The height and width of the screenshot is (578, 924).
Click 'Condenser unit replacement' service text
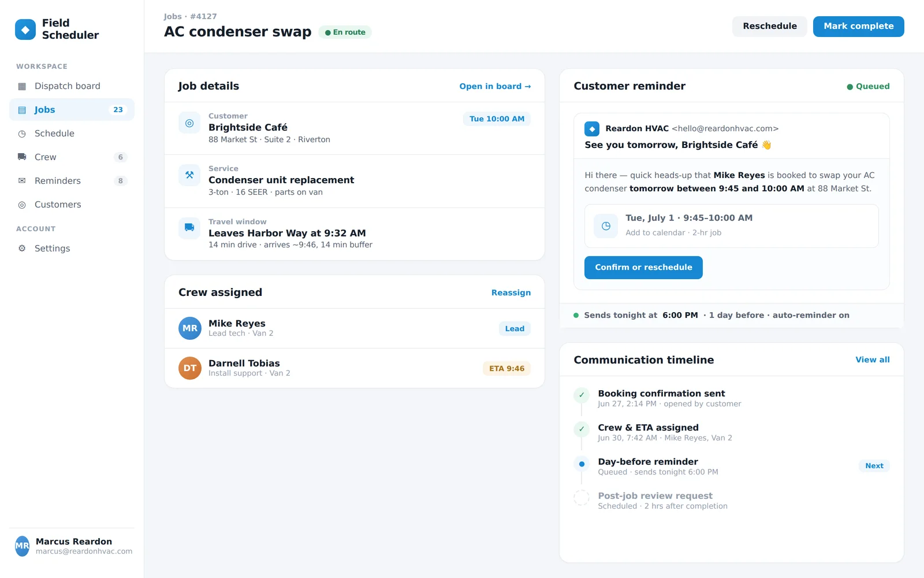tap(281, 180)
